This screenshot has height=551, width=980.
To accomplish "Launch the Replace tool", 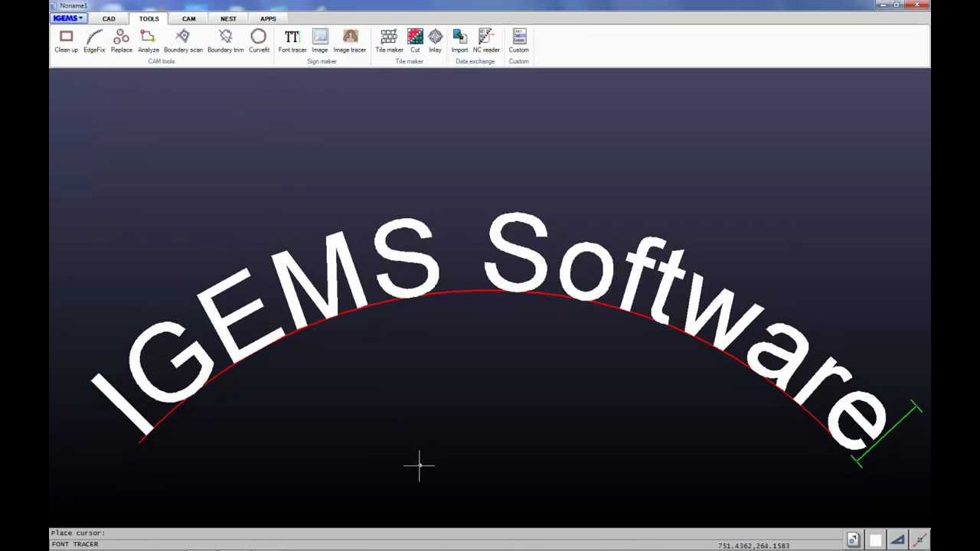I will 121,41.
